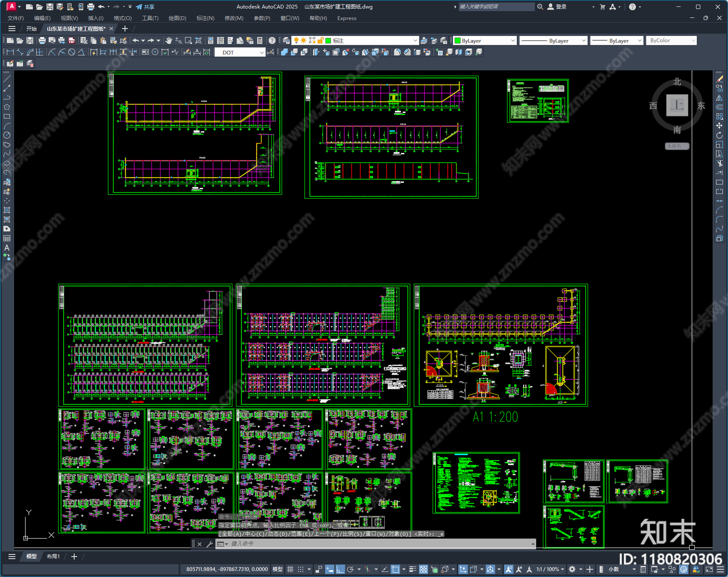Toggle drawing grid display

pos(290,569)
